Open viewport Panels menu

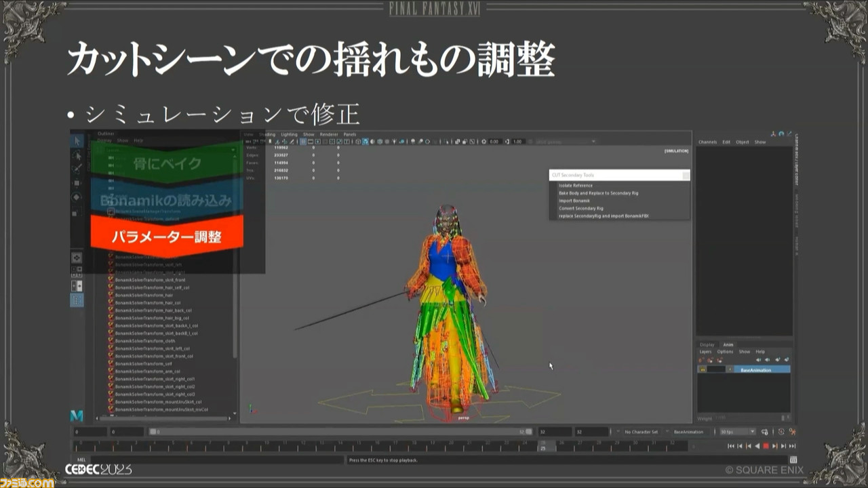pyautogui.click(x=350, y=134)
